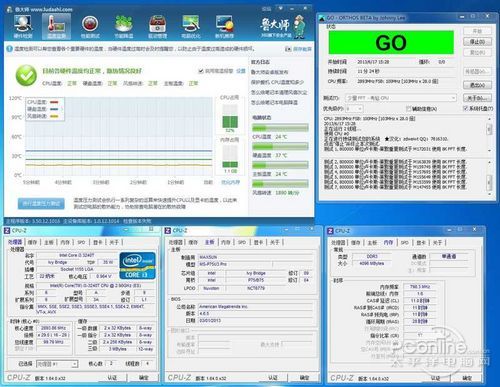
Task: Start the temperature stress test button in Ludashi
Action: tap(41, 203)
